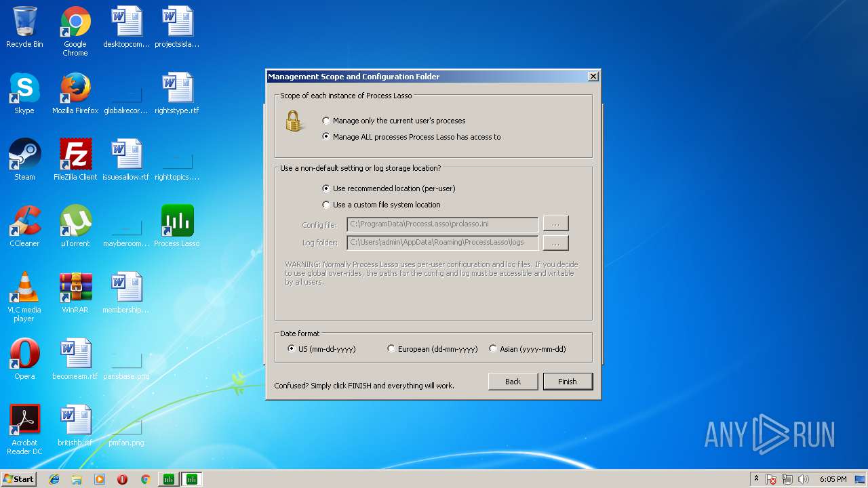Click the Finish button

568,382
